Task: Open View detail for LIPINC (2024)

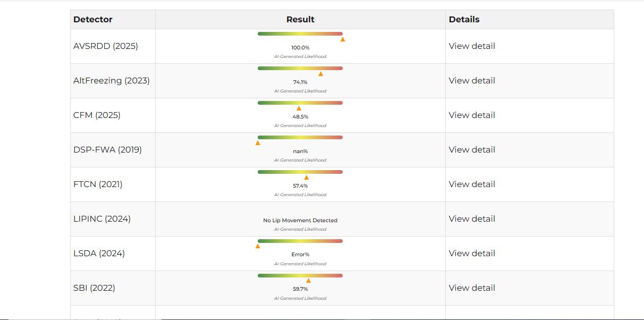Action: [472, 219]
